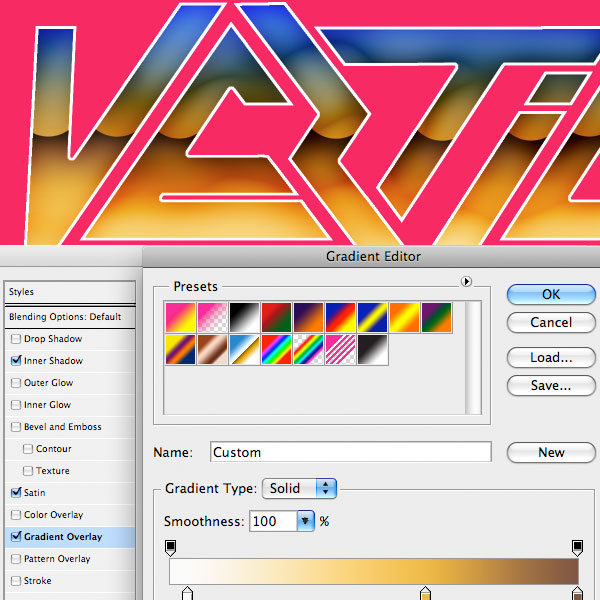Choose the pink transparent stripes preset

(x=340, y=349)
